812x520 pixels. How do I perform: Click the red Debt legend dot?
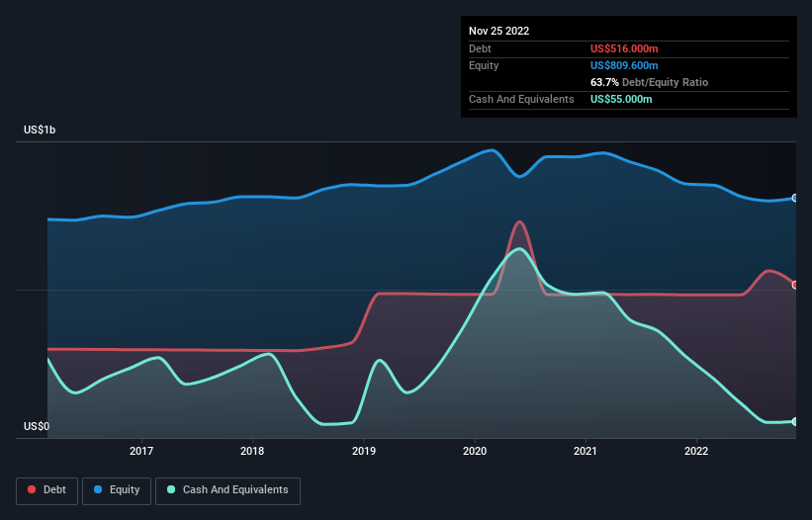(32, 489)
